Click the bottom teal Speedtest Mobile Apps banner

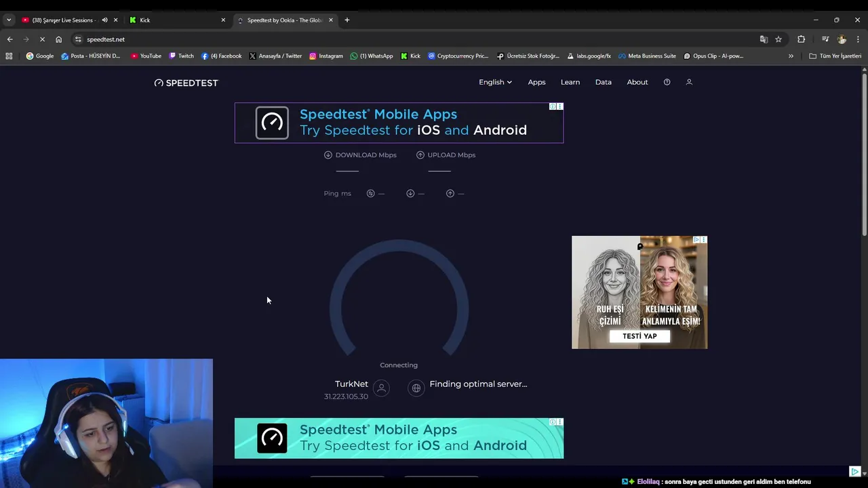[399, 438]
